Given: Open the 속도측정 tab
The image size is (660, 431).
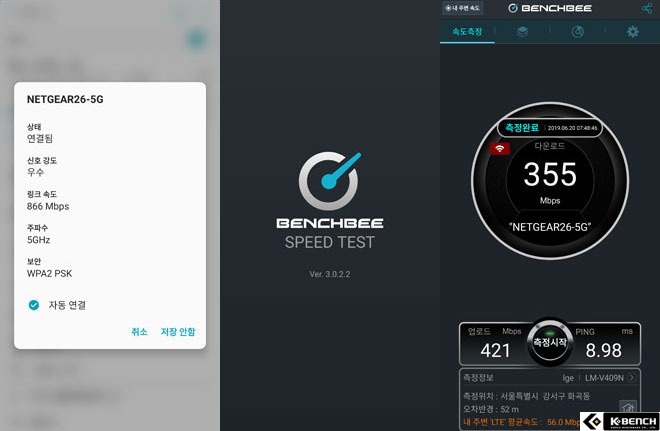Looking at the screenshot, I should (x=467, y=32).
